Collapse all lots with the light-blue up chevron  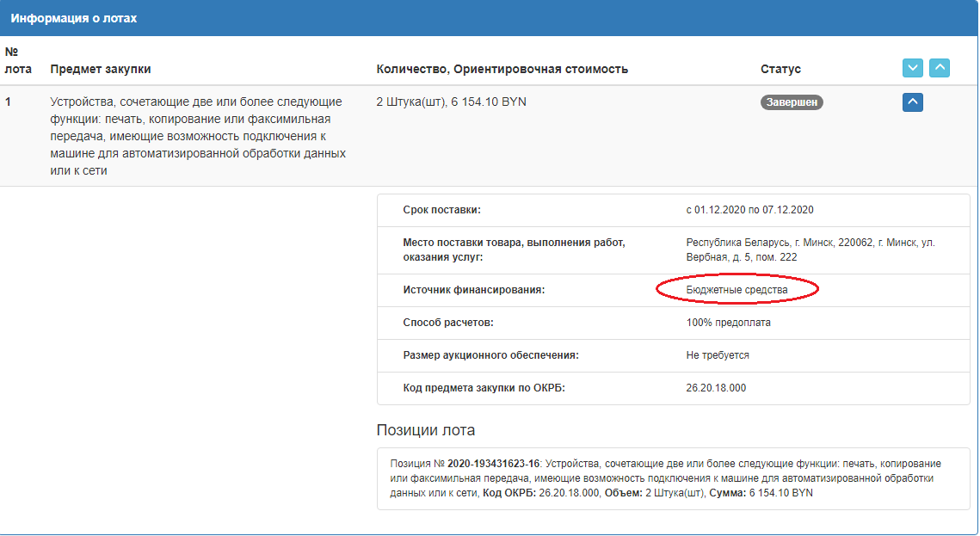click(x=940, y=67)
